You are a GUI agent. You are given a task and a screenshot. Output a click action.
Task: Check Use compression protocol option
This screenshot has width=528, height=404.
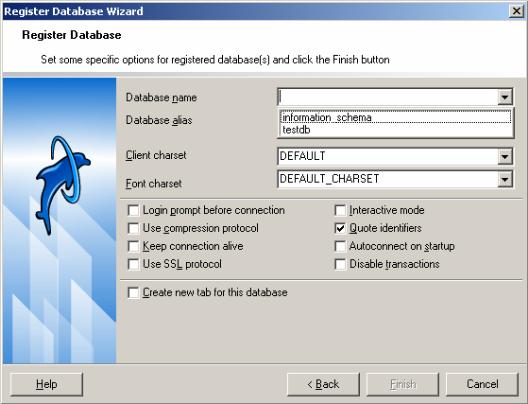[133, 228]
